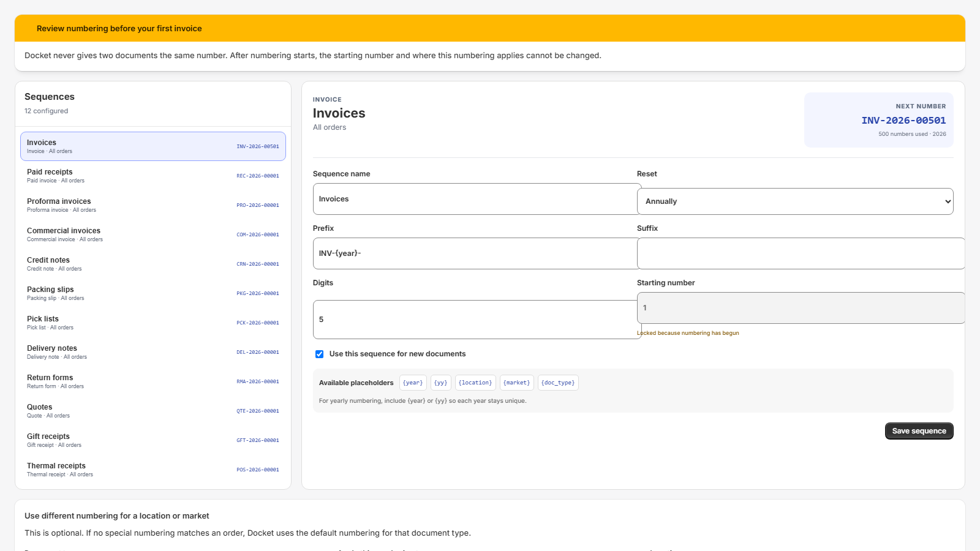Select the Delivery notes sequence

point(153,352)
